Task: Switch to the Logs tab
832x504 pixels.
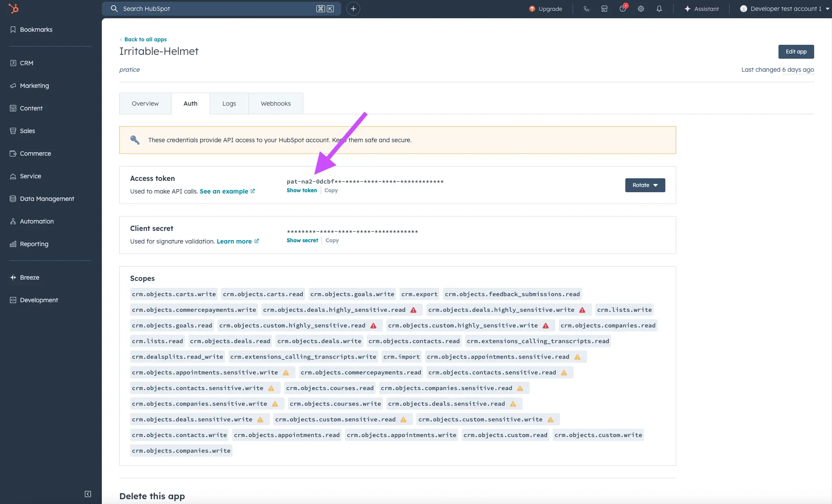Action: 229,103
